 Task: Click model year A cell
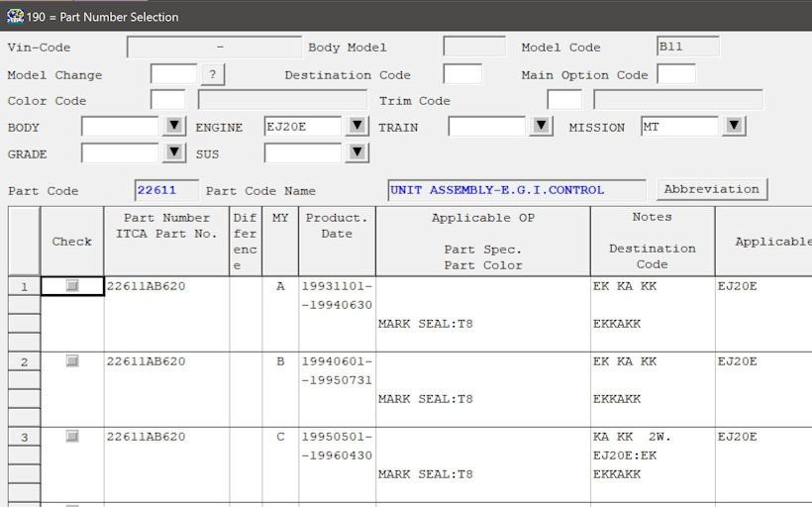click(x=280, y=286)
